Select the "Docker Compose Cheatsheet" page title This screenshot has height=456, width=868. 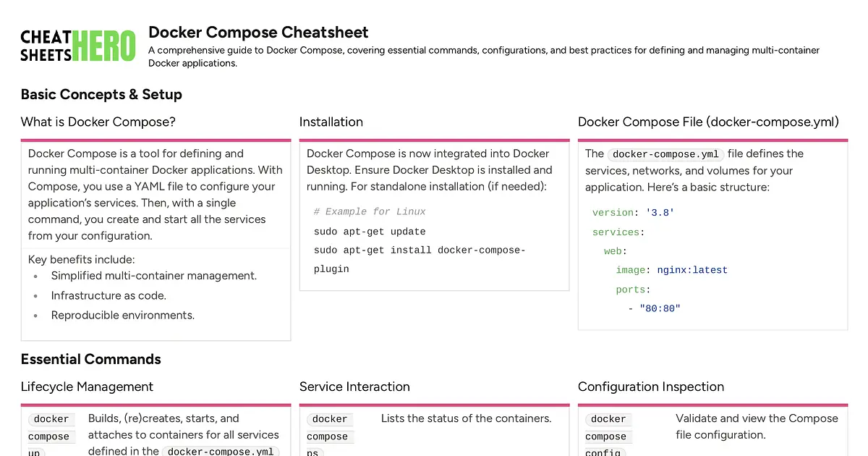pos(258,33)
